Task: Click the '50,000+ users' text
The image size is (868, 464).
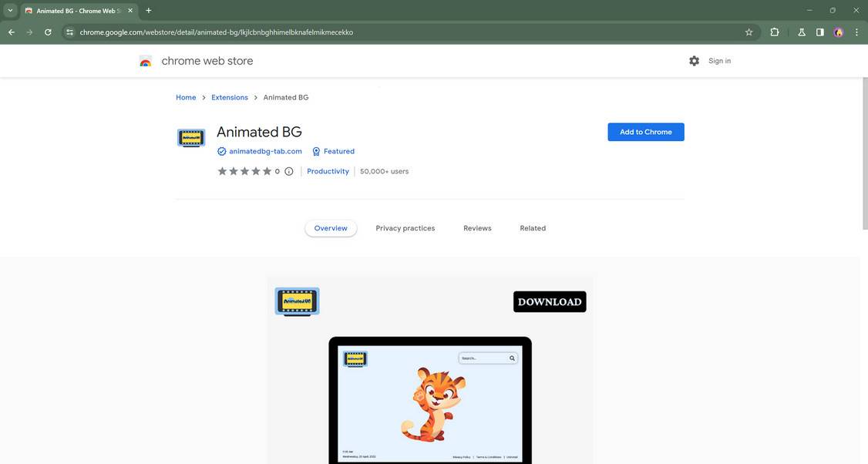Action: coord(384,171)
